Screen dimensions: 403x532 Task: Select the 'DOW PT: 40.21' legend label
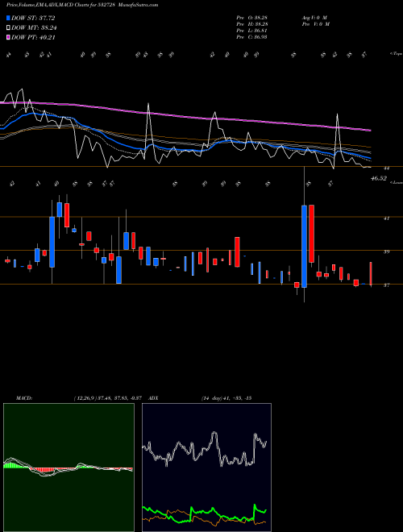tap(33, 37)
